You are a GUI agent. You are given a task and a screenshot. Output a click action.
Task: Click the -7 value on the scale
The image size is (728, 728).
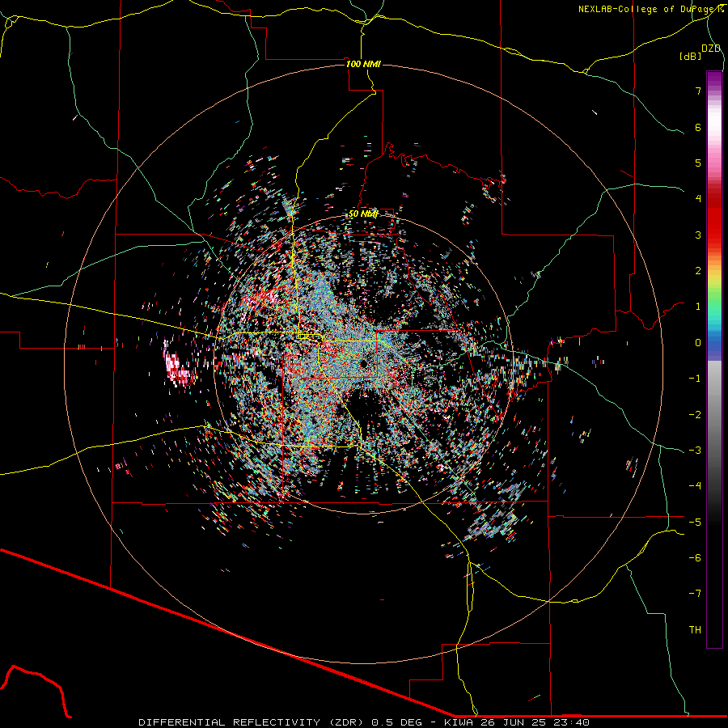pos(695,594)
